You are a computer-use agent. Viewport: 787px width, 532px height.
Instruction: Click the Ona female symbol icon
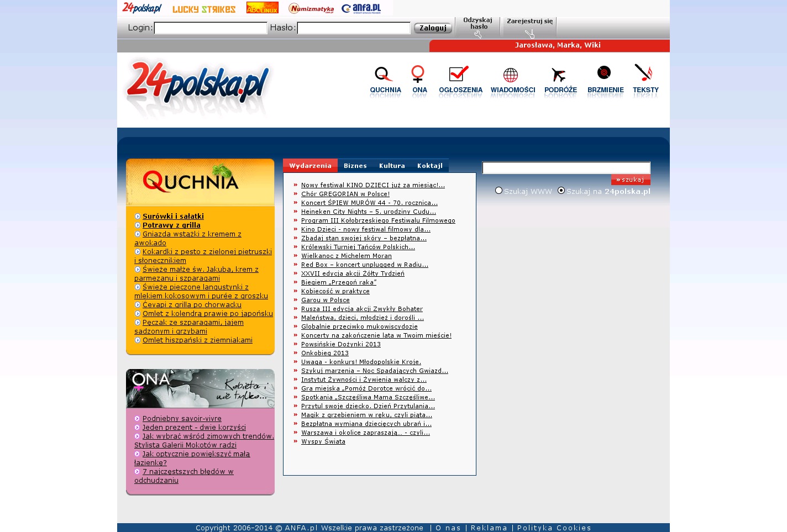tap(418, 75)
